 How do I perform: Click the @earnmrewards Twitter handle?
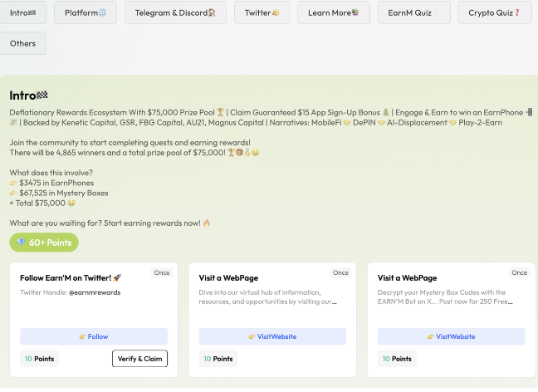94,293
